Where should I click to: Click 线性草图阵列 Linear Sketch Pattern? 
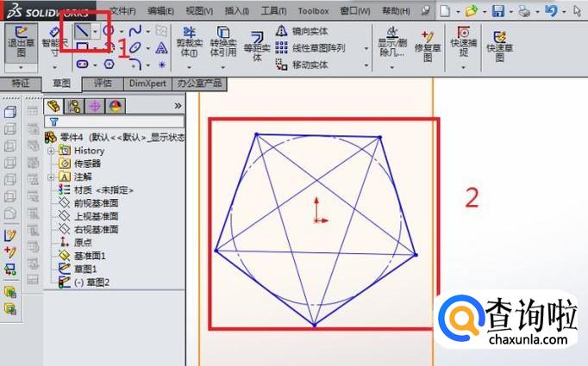pyautogui.click(x=310, y=47)
